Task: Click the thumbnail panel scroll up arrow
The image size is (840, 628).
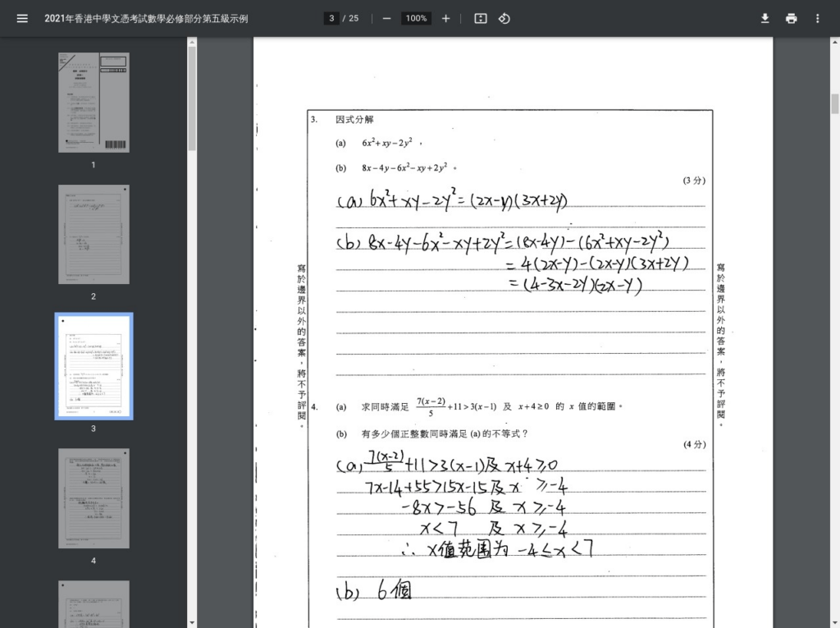Action: 192,41
